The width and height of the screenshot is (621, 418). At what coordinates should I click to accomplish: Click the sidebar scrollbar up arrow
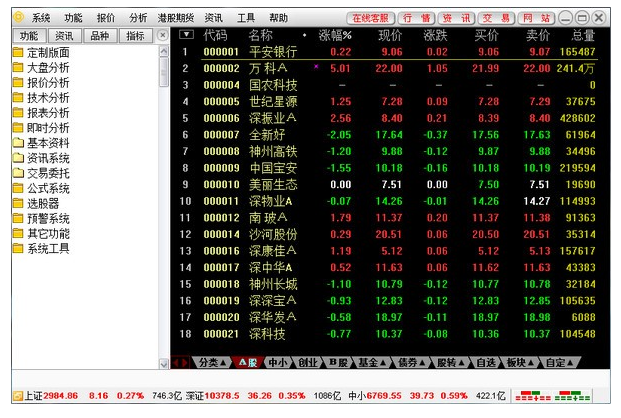(x=164, y=51)
